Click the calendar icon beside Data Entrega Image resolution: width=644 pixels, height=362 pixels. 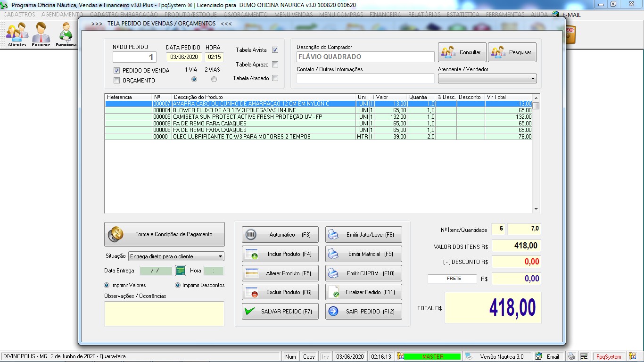(x=181, y=271)
